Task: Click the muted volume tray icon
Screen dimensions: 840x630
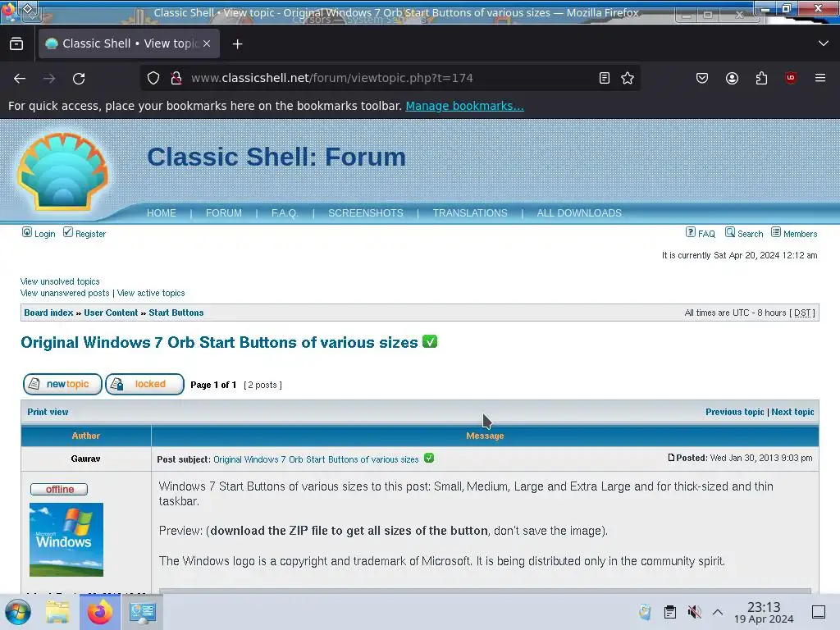Action: 694,612
